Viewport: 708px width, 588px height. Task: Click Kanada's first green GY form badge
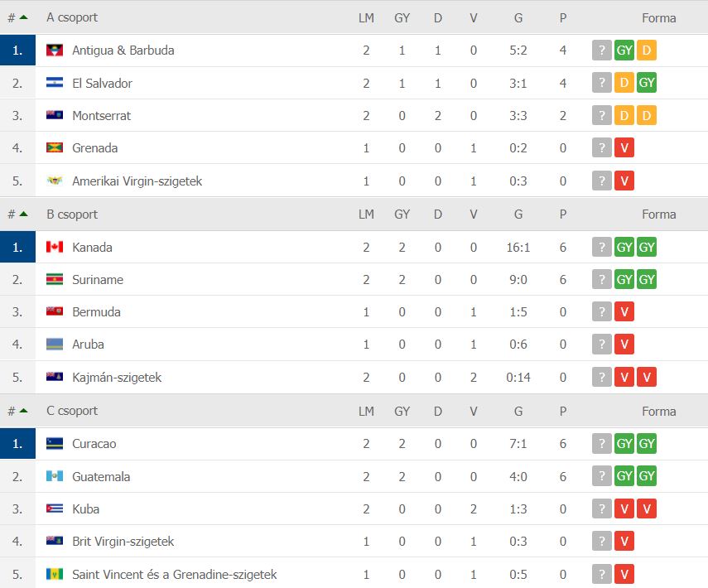click(x=624, y=247)
